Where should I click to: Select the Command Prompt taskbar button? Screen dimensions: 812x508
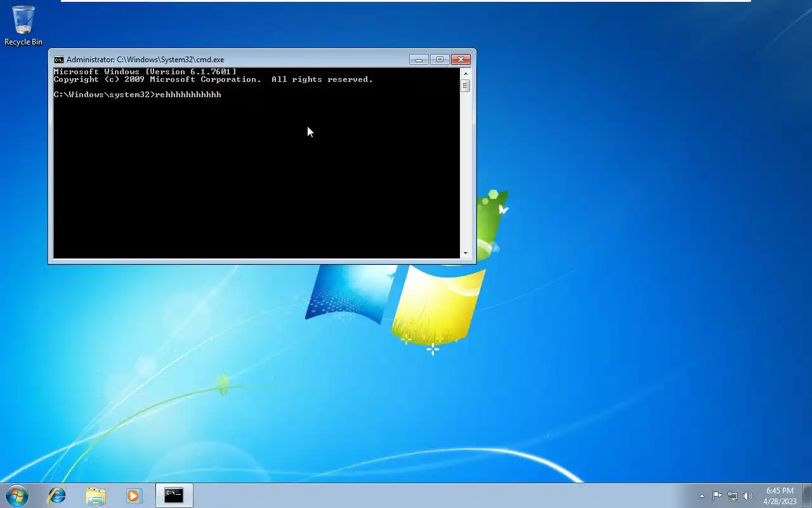click(174, 495)
